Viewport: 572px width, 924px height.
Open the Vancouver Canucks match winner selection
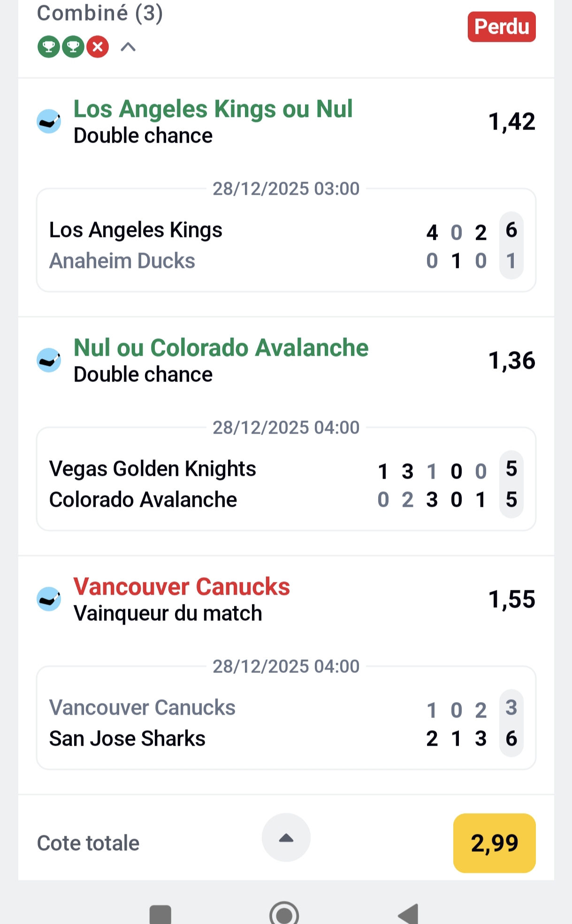point(182,587)
